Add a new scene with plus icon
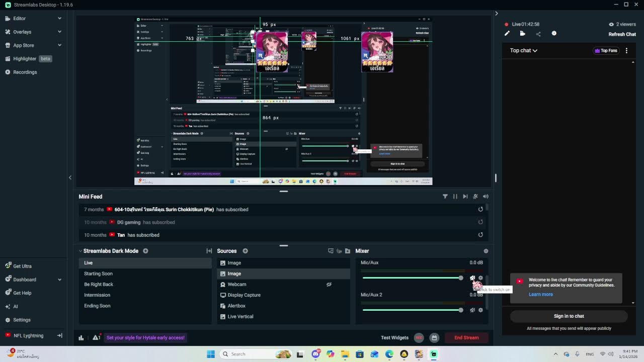Viewport: 644px width, 362px height. (x=145, y=251)
